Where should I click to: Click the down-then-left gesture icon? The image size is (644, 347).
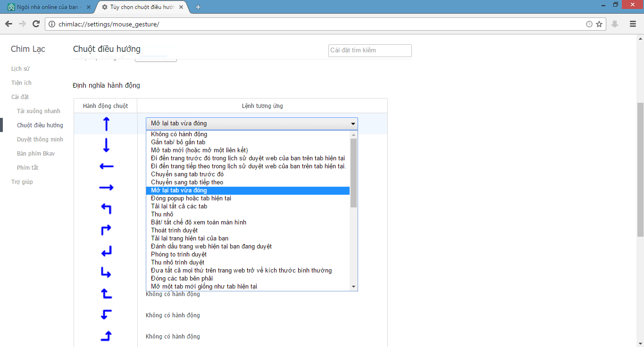(x=106, y=251)
